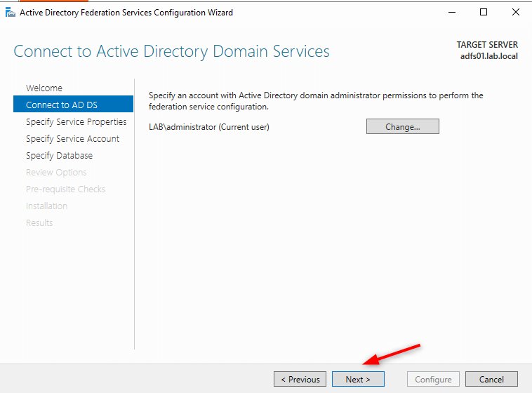Go to Specify Service Properties step
The height and width of the screenshot is (393, 532).
tap(77, 122)
